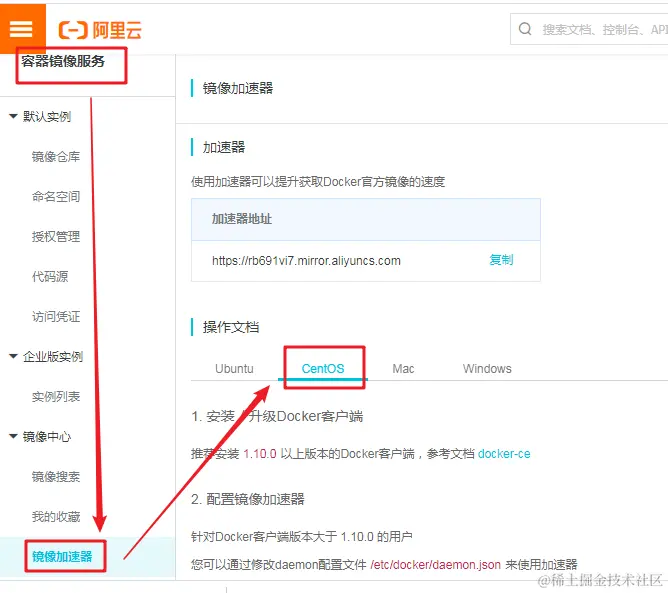This screenshot has width=668, height=593.
Task: Click the accelerator URL text
Action: (x=306, y=260)
